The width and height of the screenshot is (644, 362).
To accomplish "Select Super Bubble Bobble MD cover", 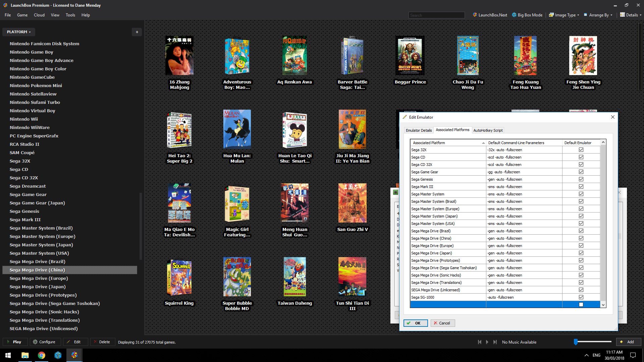I will 237,277.
